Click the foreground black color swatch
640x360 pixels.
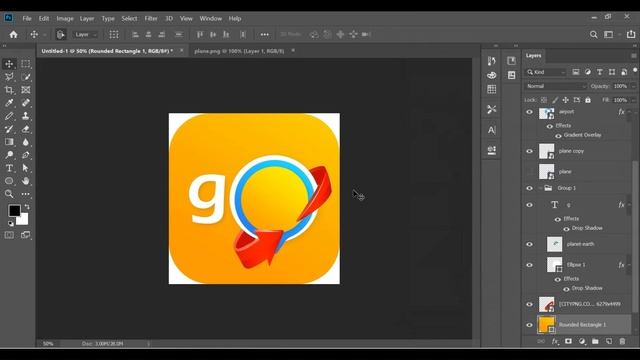pos(14,211)
